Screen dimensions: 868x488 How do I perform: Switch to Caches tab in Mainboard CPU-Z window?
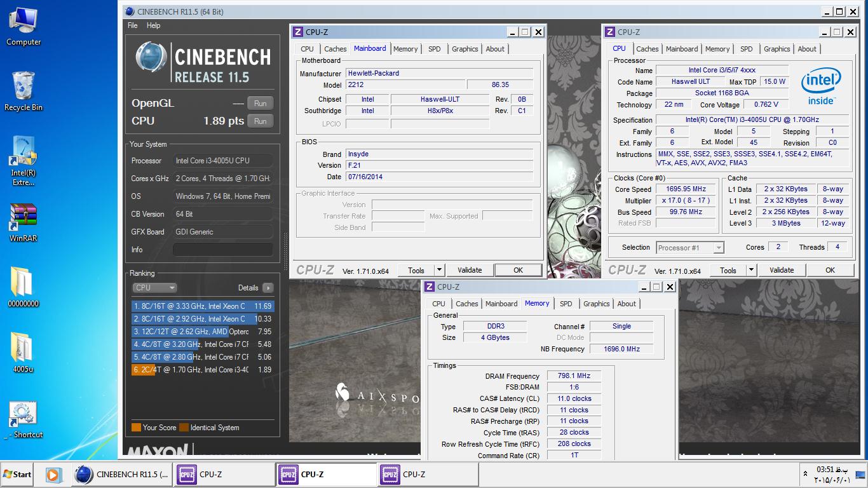tap(336, 49)
